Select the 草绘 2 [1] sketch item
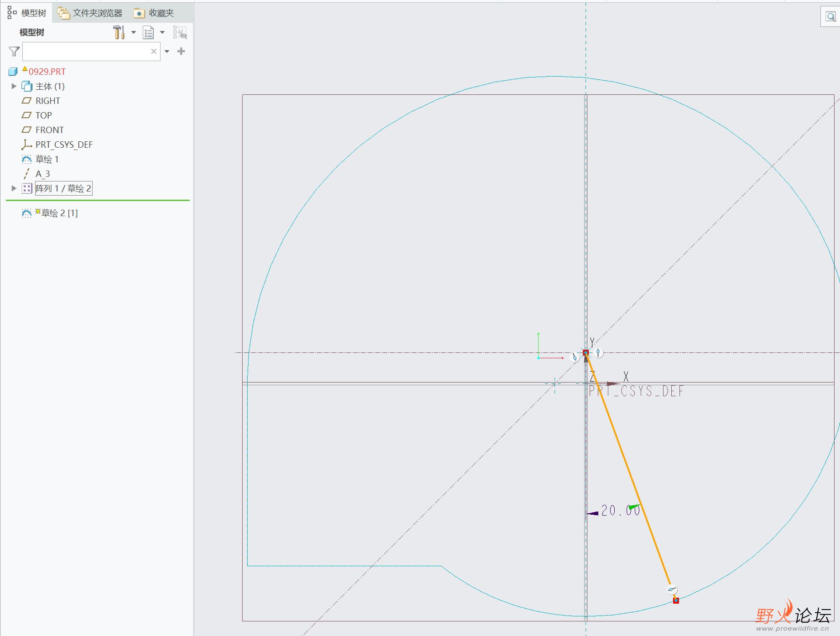The width and height of the screenshot is (840, 636). click(x=60, y=213)
